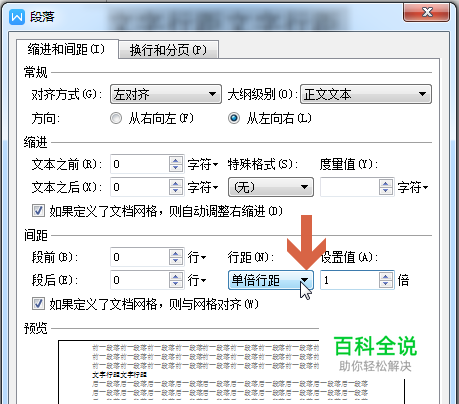The height and width of the screenshot is (404, 459).
Task: Increase 文本之后 indent with up arrow
Action: pyautogui.click(x=176, y=183)
